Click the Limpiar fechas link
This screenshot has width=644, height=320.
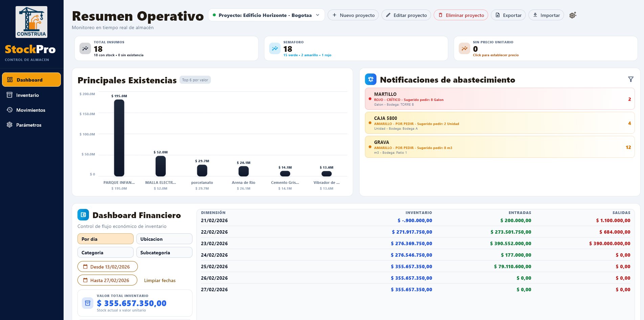point(159,280)
